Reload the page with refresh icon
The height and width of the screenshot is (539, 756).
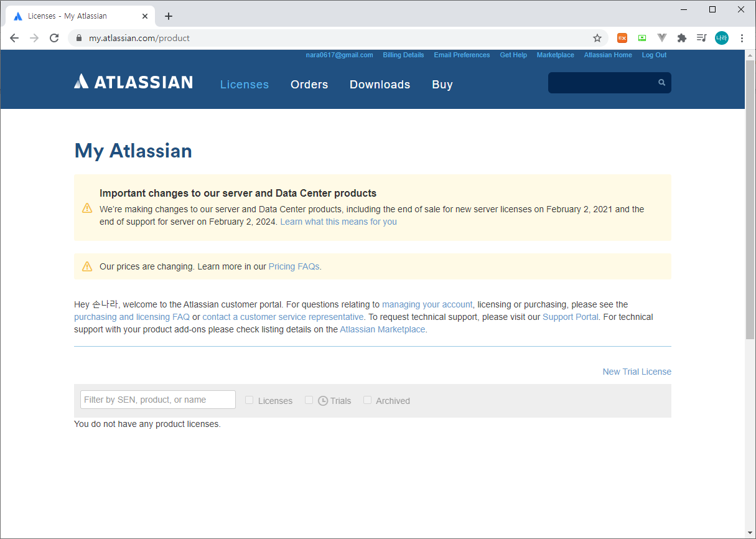(54, 38)
